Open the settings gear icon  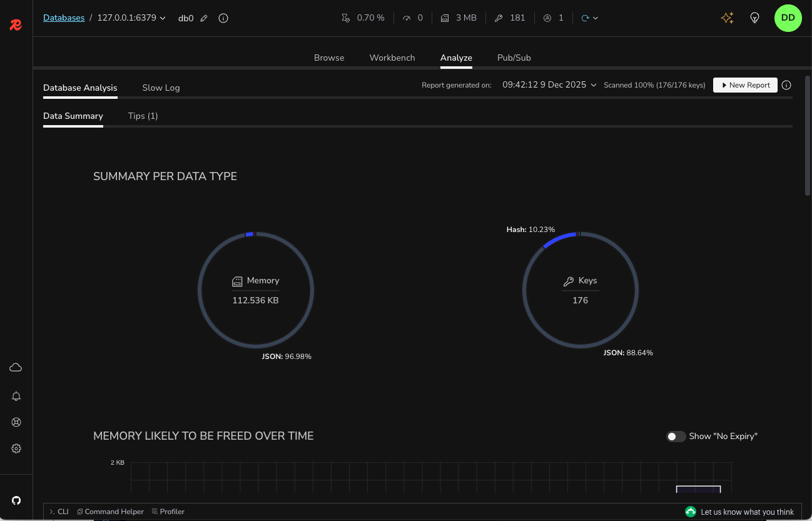tap(16, 448)
